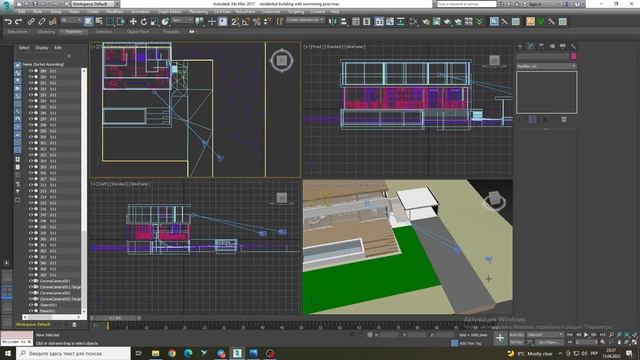This screenshot has height=360, width=640.
Task: Click Maximize Viewport Toggle icon
Action: (x=634, y=342)
